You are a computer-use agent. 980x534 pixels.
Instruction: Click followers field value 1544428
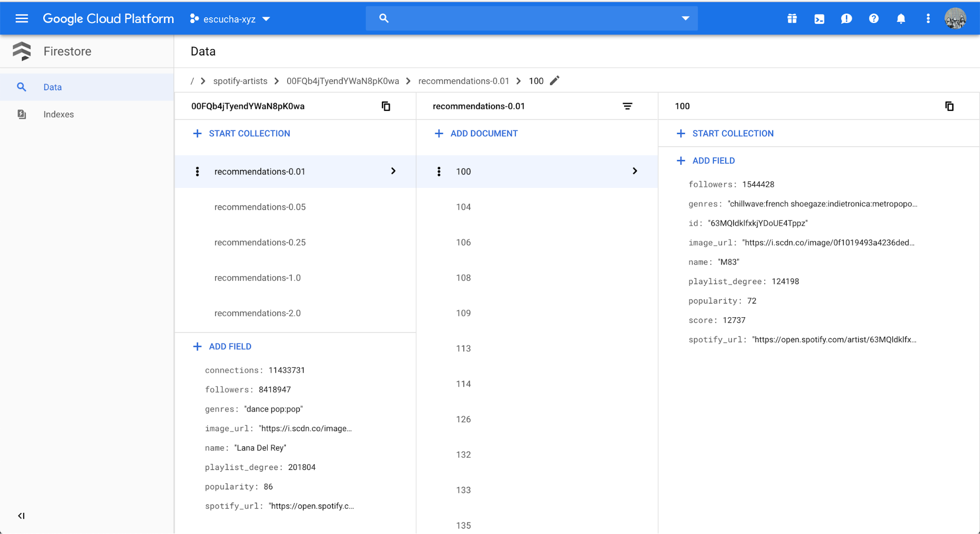pyautogui.click(x=758, y=184)
